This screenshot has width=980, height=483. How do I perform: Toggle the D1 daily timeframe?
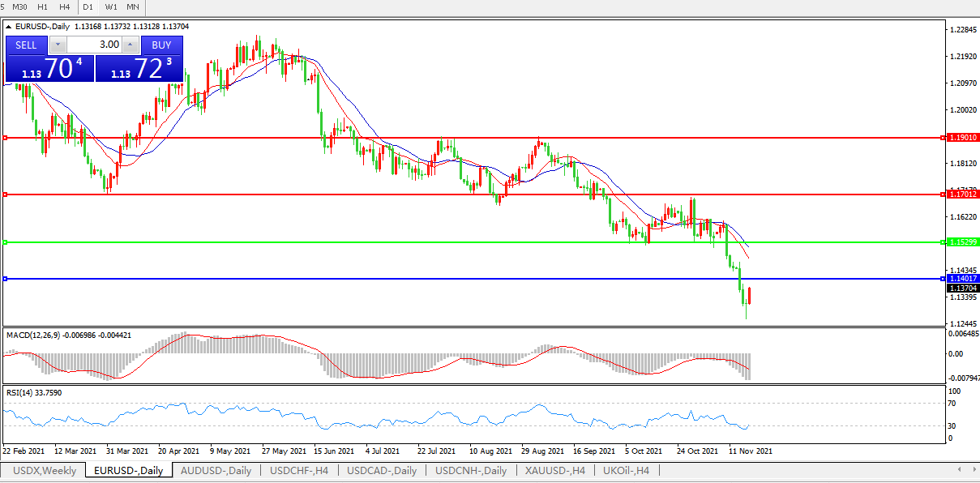[88, 6]
